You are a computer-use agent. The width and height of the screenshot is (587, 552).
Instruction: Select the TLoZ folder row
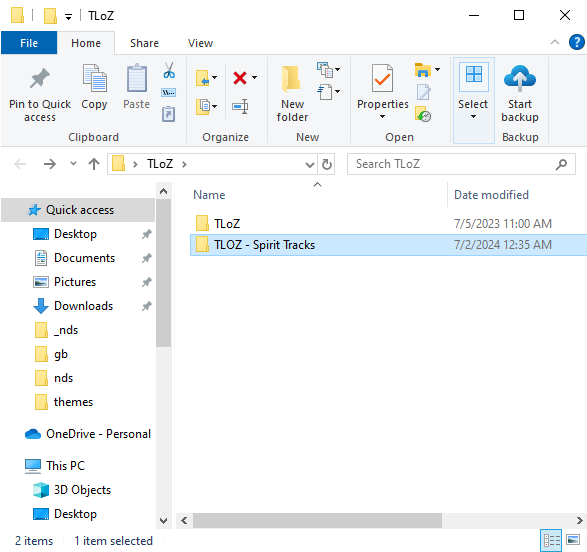tap(389, 223)
